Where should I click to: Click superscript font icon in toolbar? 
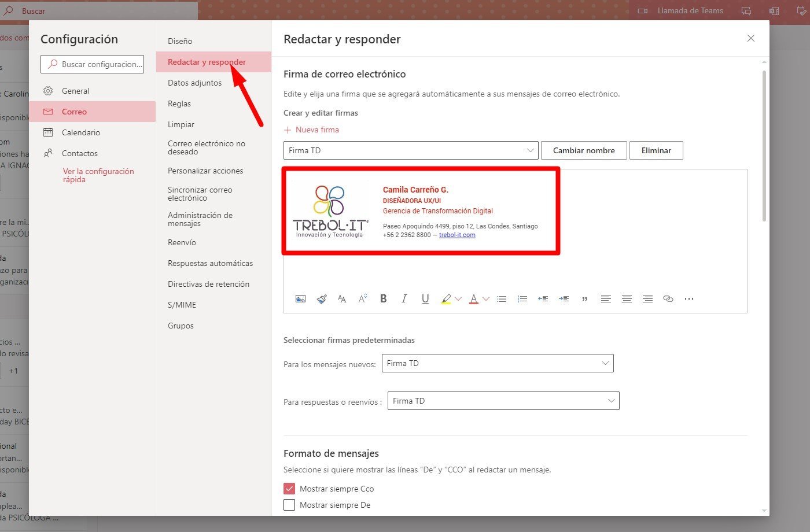[x=363, y=299]
